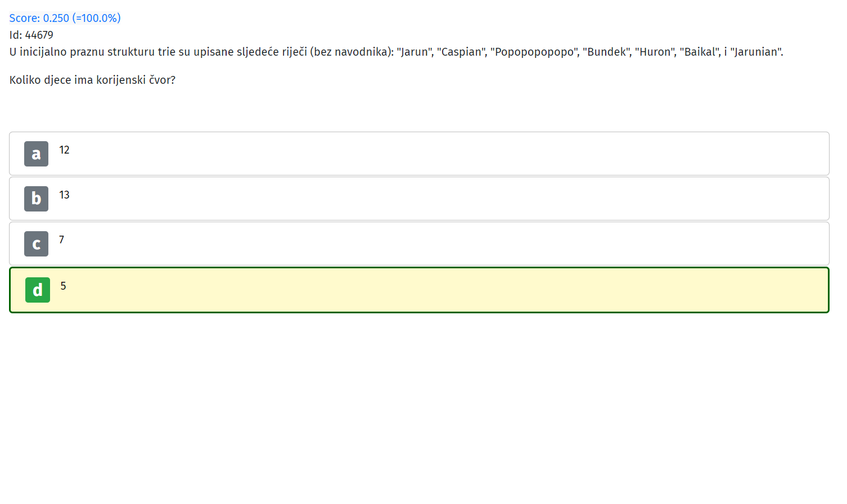Click the word "Bundek" in the question text
This screenshot has width=847, height=504.
click(x=606, y=52)
